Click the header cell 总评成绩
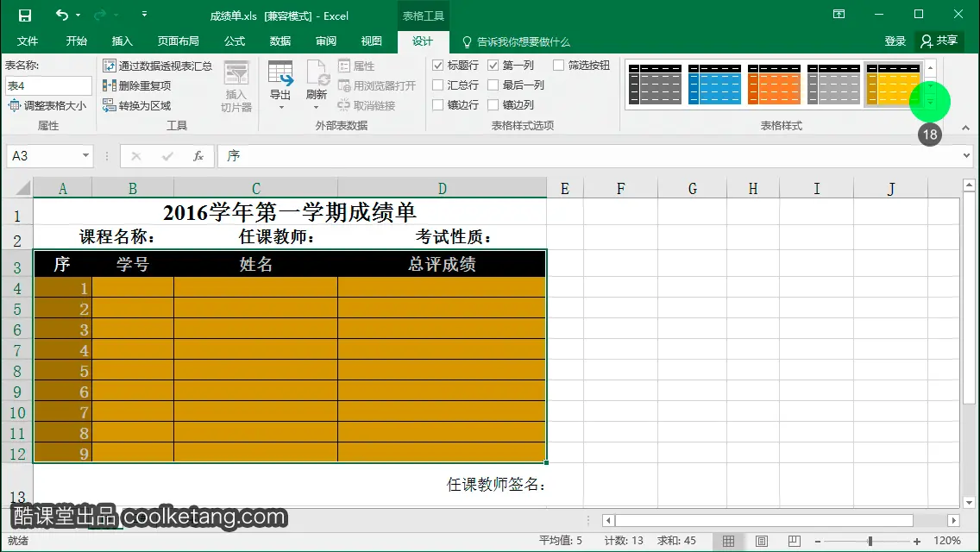980x552 pixels. [x=442, y=264]
